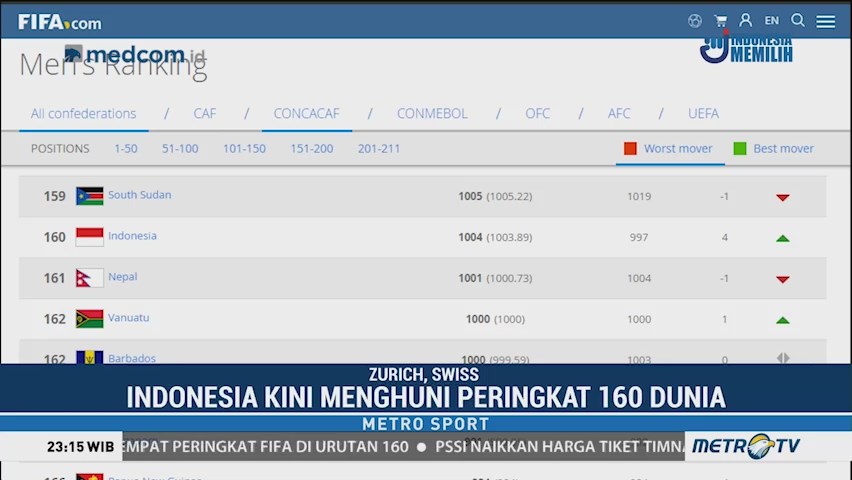Switch to the CONCACAF tab
The width and height of the screenshot is (852, 480).
(306, 113)
